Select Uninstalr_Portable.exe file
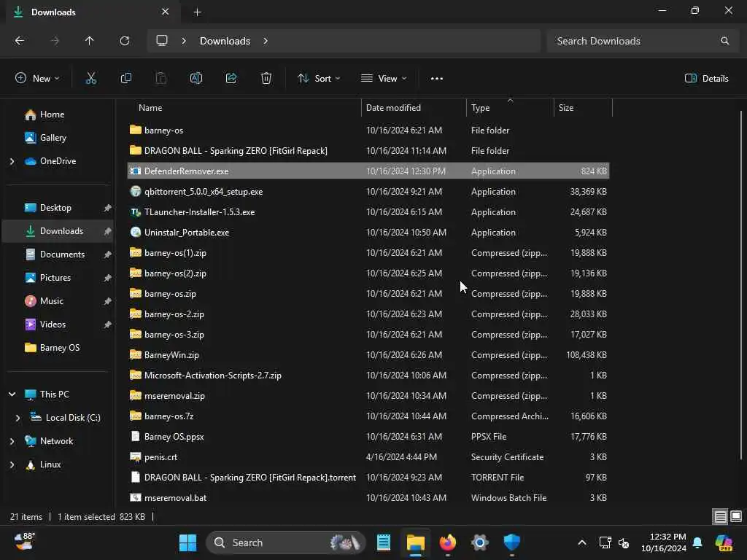The image size is (747, 560). tap(368, 233)
